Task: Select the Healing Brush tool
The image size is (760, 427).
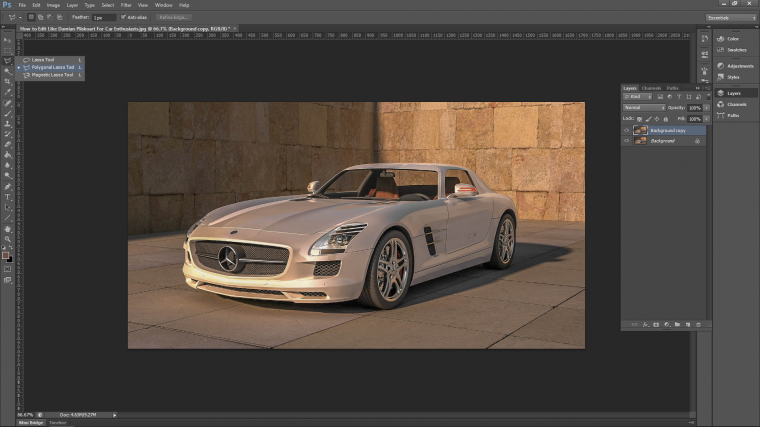Action: pyautogui.click(x=7, y=103)
